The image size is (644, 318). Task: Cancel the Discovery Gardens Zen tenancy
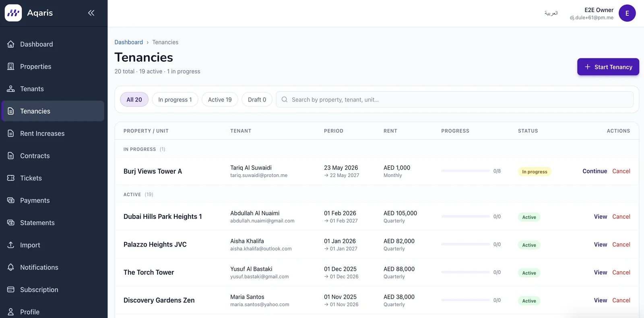click(621, 300)
